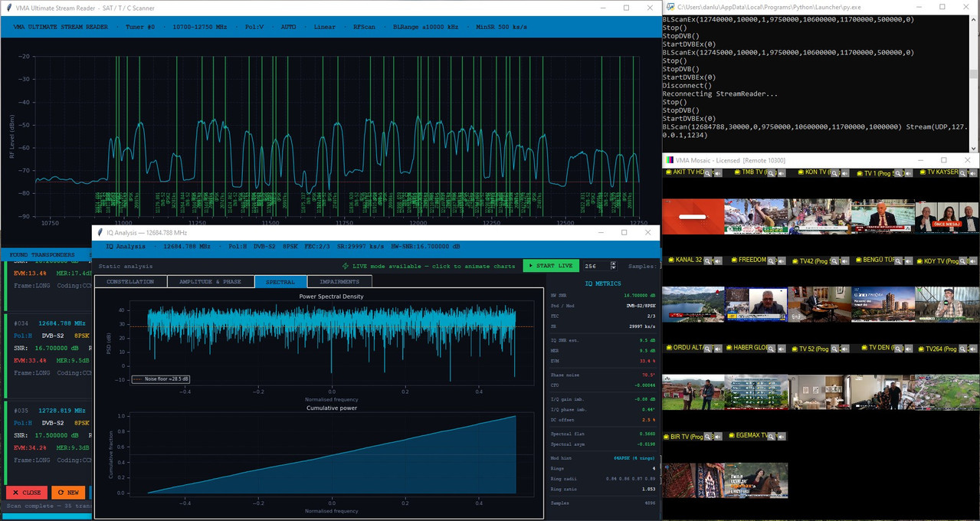
Task: Click the TV icon beside AKIT TV HD
Action: click(x=668, y=172)
